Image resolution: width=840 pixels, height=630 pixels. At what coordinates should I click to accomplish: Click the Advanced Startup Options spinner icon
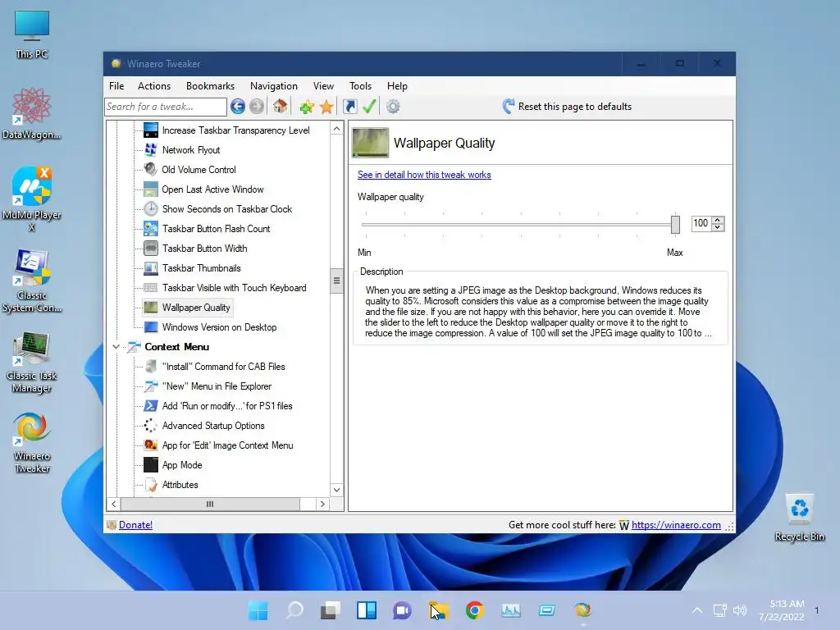tap(151, 426)
